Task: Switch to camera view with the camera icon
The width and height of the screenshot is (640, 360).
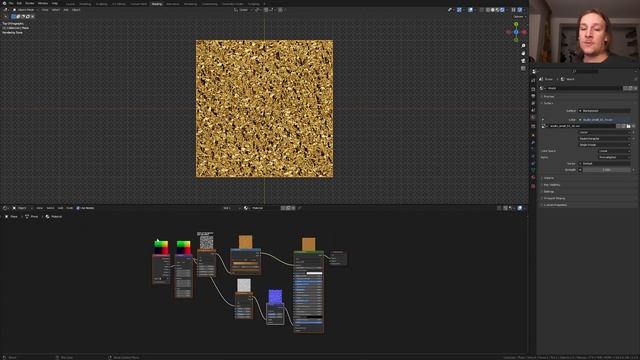Action: pyautogui.click(x=523, y=61)
